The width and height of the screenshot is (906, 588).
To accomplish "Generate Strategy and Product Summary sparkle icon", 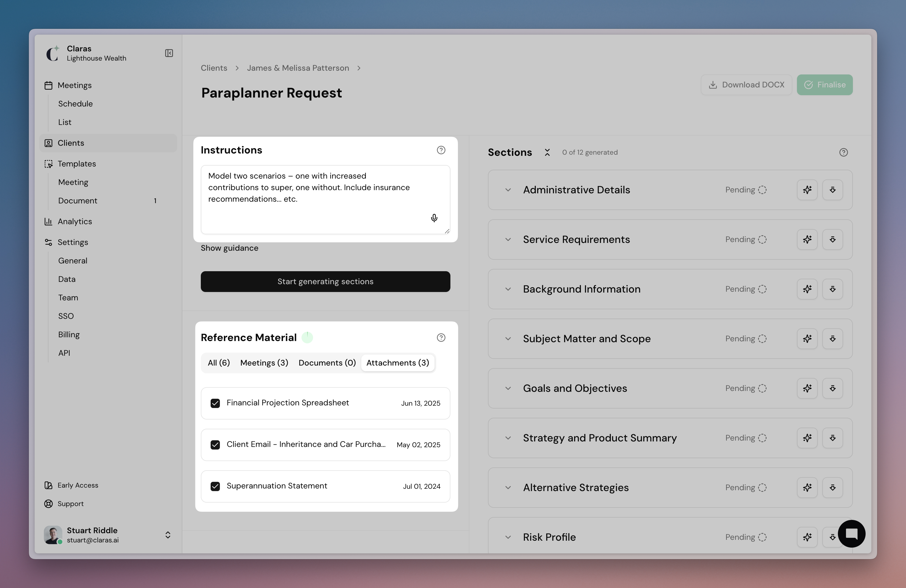I will click(x=807, y=438).
